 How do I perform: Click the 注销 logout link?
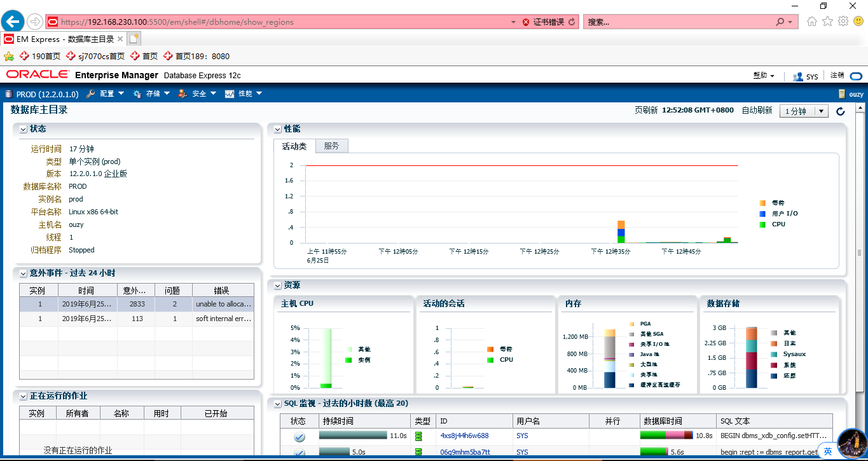coord(837,76)
